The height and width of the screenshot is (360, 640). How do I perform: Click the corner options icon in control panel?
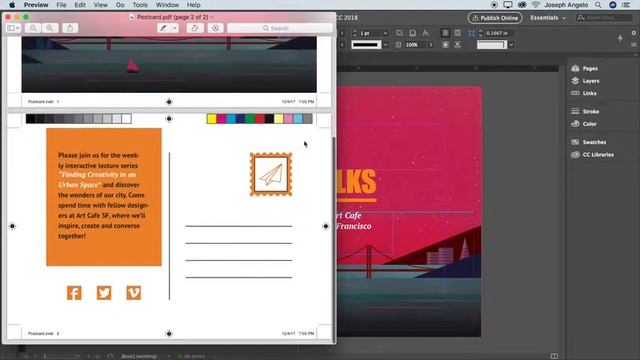(x=400, y=33)
